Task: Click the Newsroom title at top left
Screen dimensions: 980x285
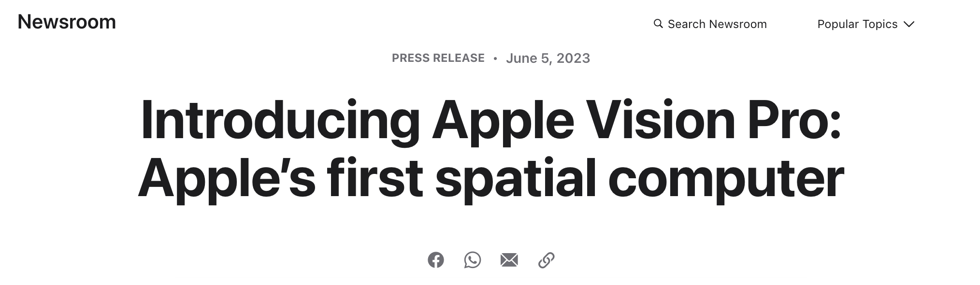Action: click(x=67, y=21)
